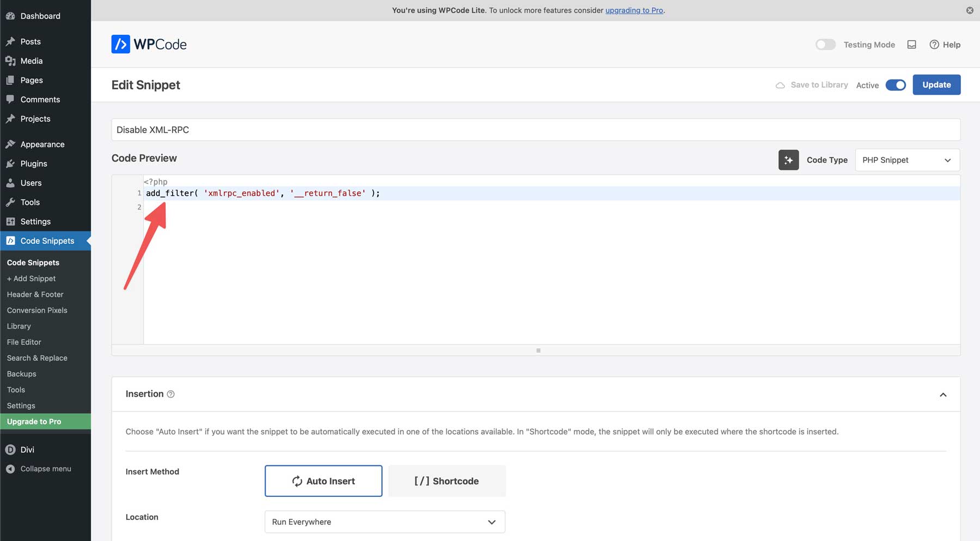Click the Update button
Image resolution: width=980 pixels, height=541 pixels.
pyautogui.click(x=936, y=84)
